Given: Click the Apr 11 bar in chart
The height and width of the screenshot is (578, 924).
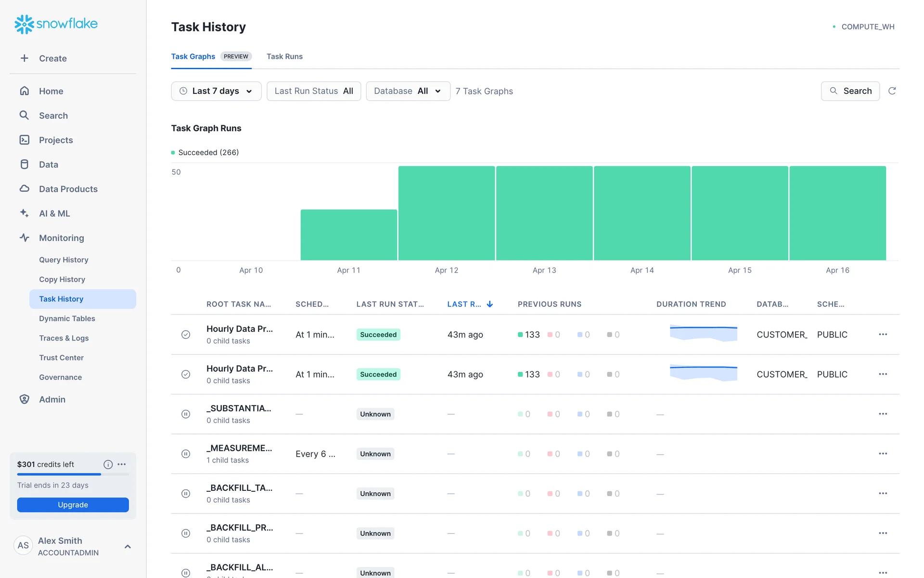Looking at the screenshot, I should pyautogui.click(x=348, y=235).
